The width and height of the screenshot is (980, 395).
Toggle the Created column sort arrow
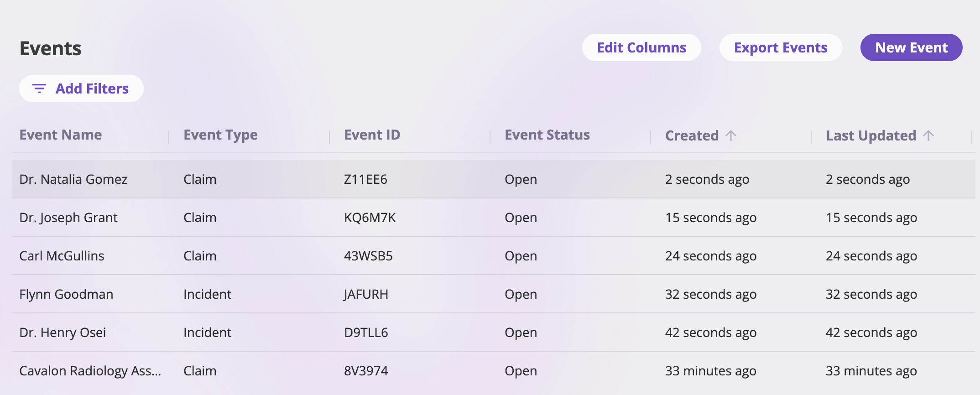coord(731,135)
